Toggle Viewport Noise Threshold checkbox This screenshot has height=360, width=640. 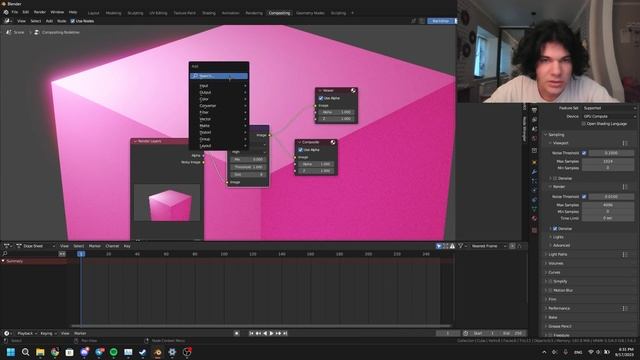coord(584,153)
